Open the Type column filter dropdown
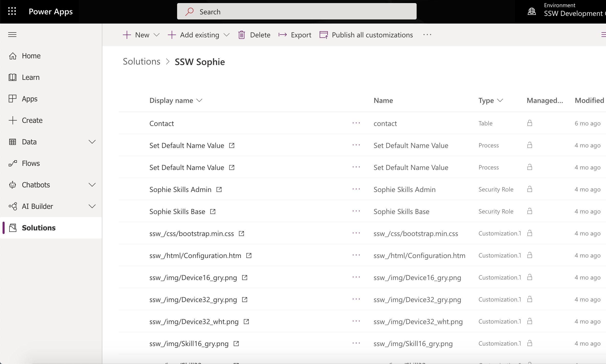 pos(500,100)
